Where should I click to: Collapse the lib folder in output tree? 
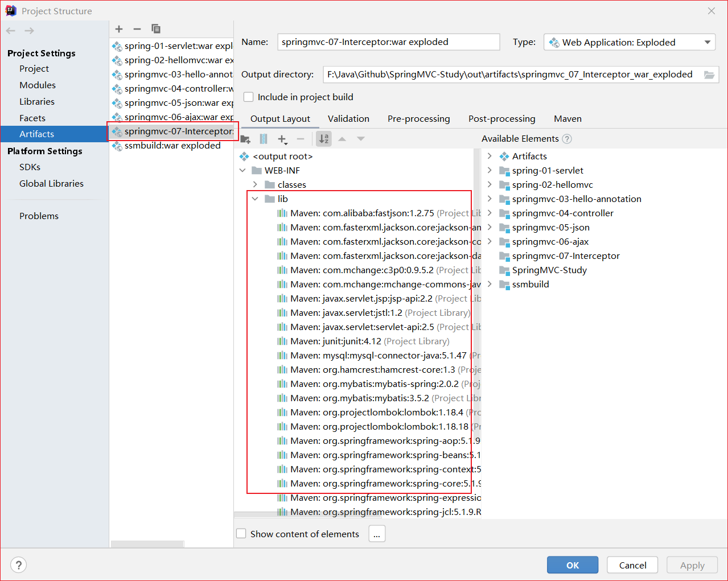point(255,199)
